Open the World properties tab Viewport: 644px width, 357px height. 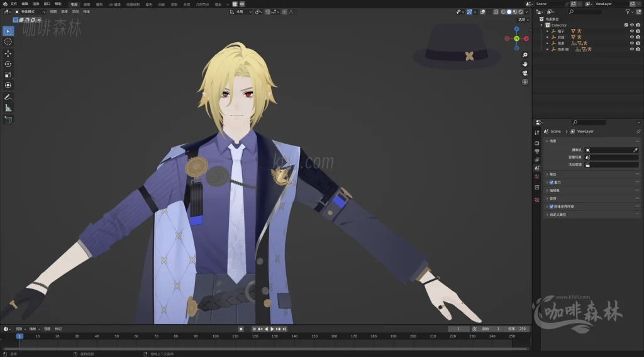click(x=537, y=176)
